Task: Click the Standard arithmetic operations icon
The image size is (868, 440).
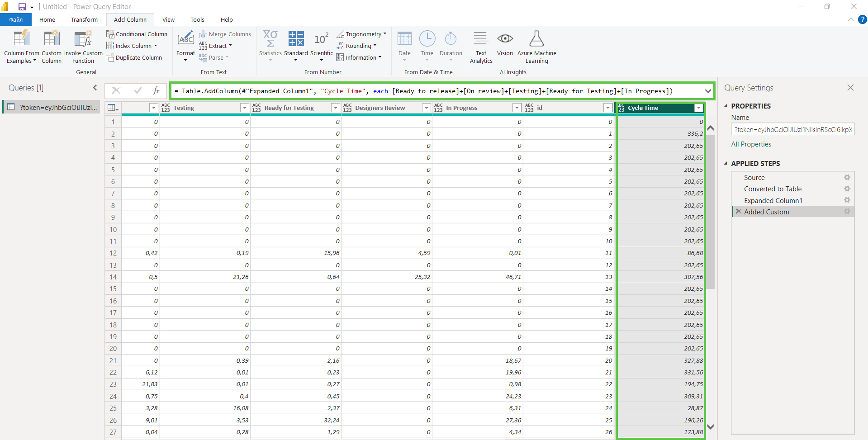Action: point(296,39)
